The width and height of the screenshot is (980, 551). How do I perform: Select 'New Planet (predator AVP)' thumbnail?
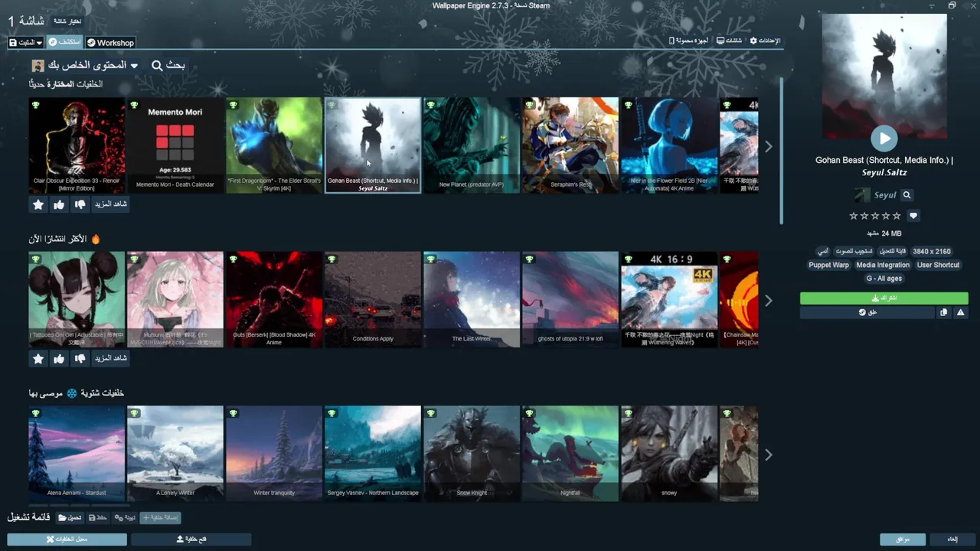[472, 145]
